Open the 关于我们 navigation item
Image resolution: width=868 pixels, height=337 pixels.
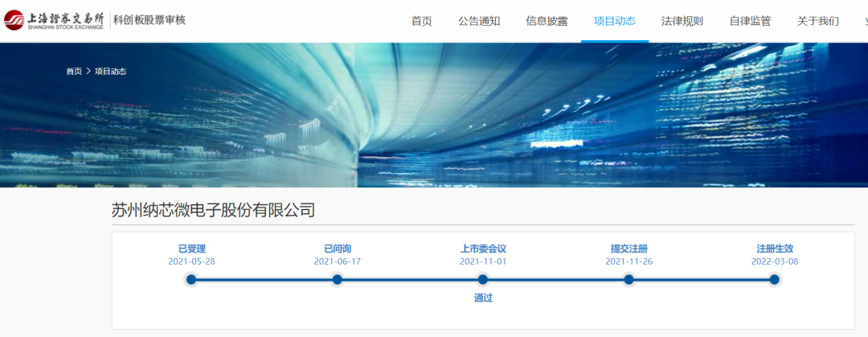click(817, 21)
